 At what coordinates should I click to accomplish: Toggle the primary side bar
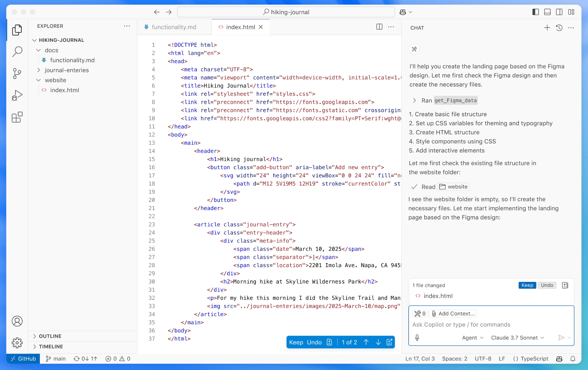[x=535, y=12]
